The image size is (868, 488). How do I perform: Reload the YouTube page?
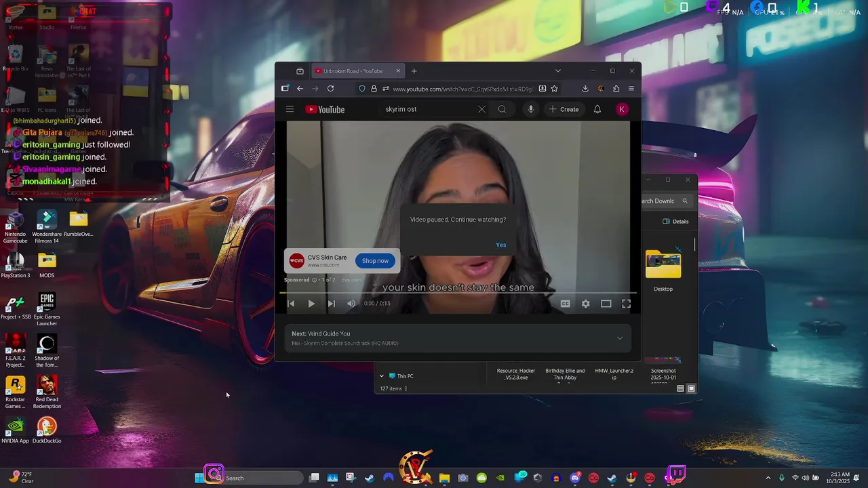point(330,89)
